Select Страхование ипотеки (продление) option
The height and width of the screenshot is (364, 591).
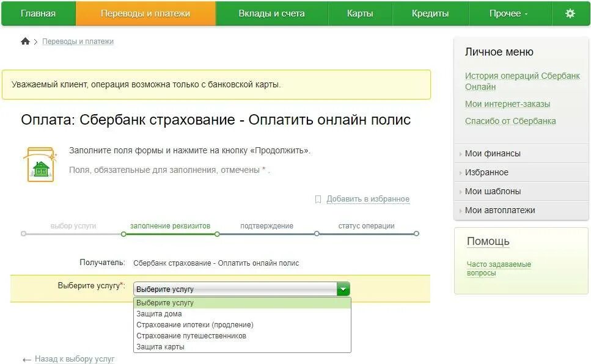tap(242, 324)
